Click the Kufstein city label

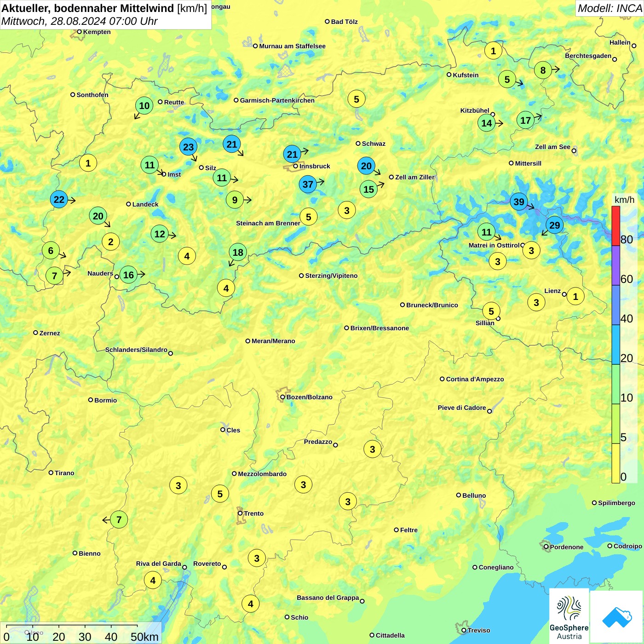click(x=466, y=75)
